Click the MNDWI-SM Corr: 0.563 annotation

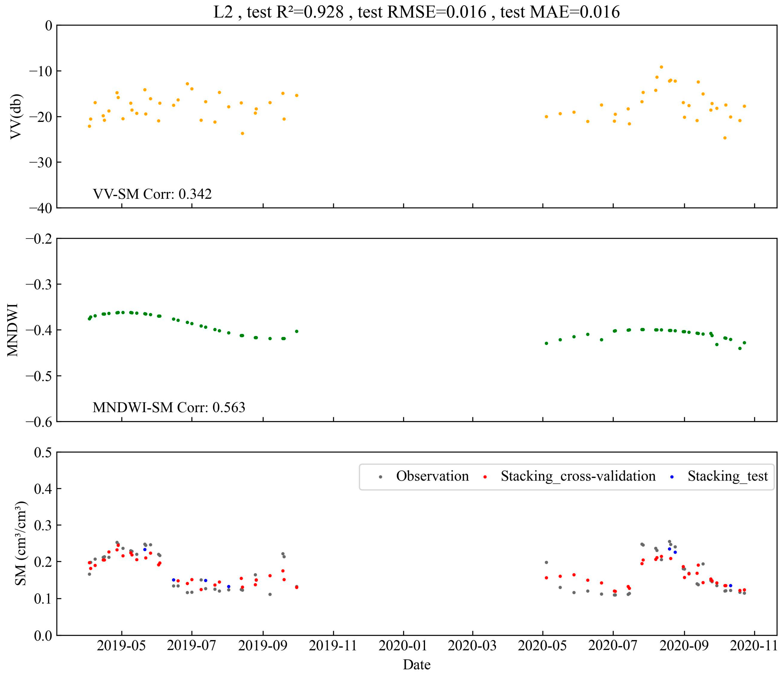coord(169,407)
